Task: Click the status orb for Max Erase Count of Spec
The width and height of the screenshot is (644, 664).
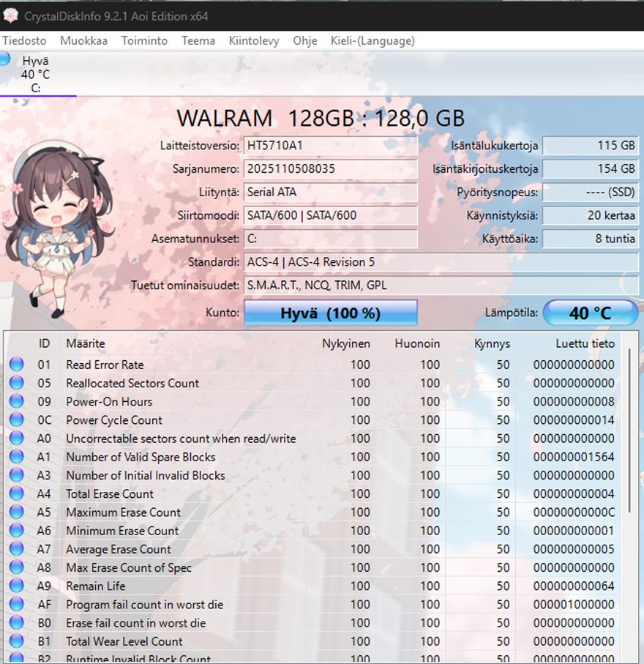Action: pyautogui.click(x=17, y=567)
